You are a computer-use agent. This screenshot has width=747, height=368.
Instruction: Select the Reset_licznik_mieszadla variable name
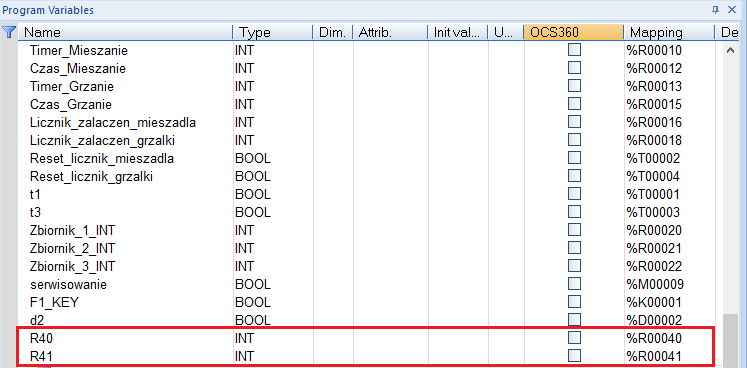102,158
